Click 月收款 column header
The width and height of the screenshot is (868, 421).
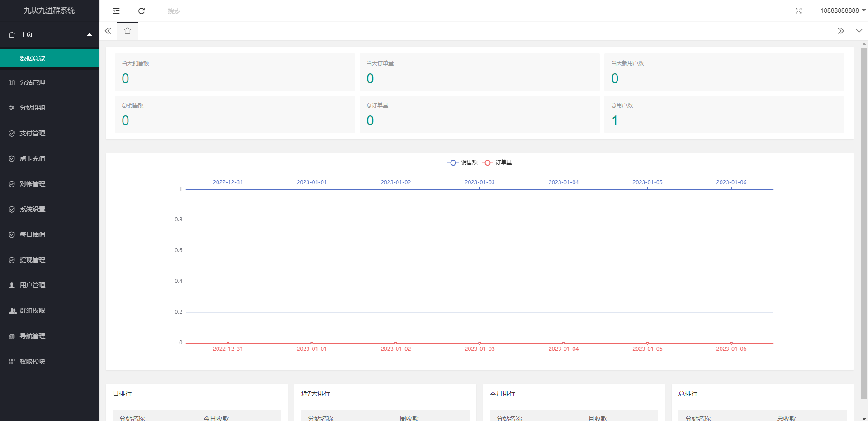pyautogui.click(x=598, y=418)
